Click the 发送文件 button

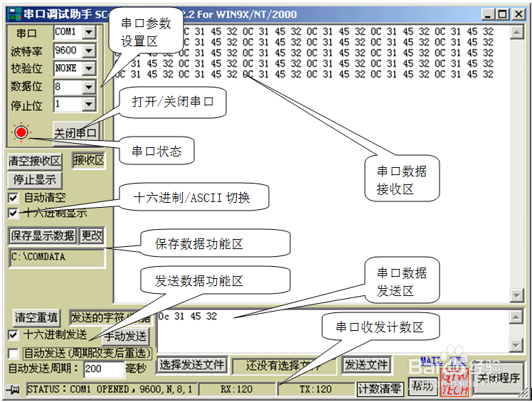(366, 365)
